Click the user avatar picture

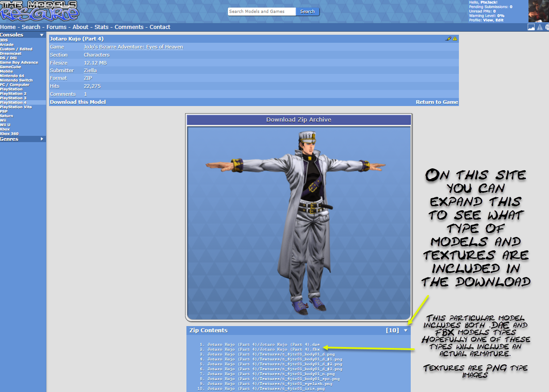(539, 11)
